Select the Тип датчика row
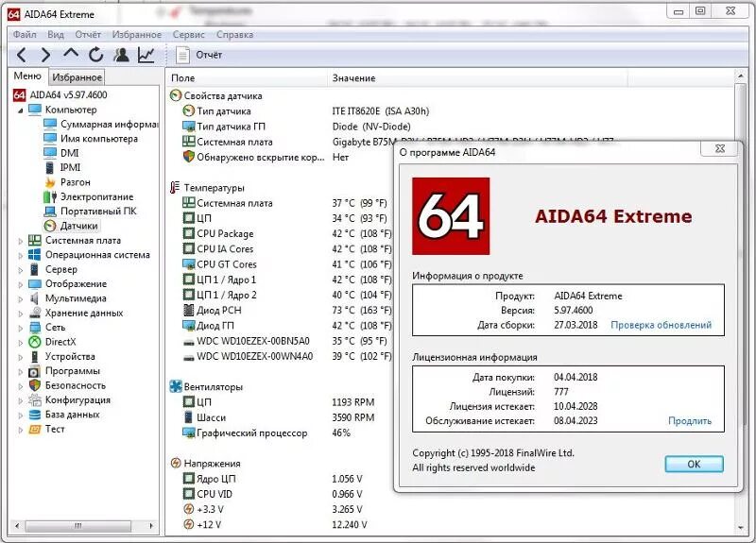Screen dimensions: 756x543 306,111
